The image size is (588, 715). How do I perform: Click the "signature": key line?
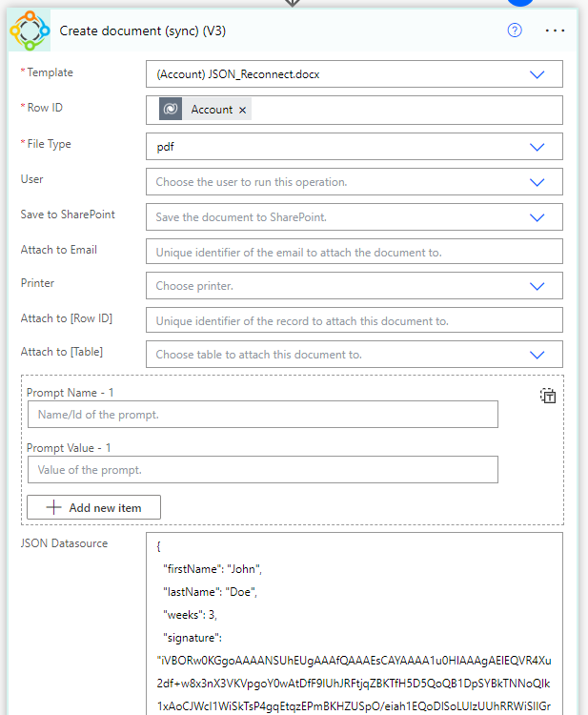pos(193,638)
